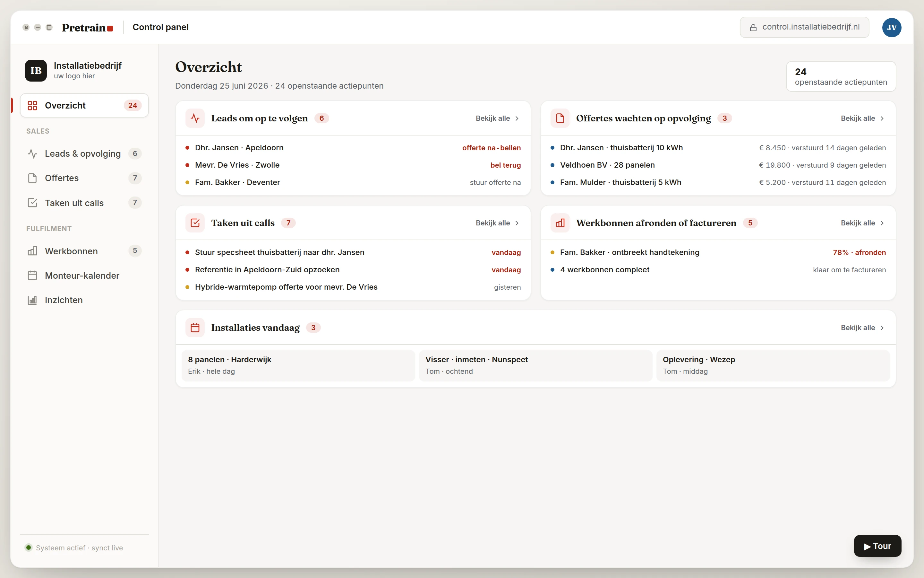Click the Inzichten chart icon
This screenshot has width=924, height=578.
pos(32,300)
